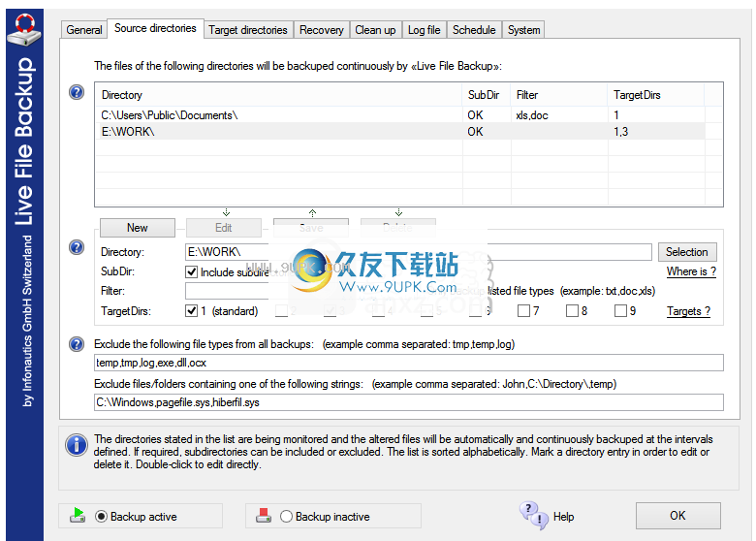Toggle TargetDirs checkbox 8
Image resolution: width=756 pixels, height=541 pixels.
point(572,311)
